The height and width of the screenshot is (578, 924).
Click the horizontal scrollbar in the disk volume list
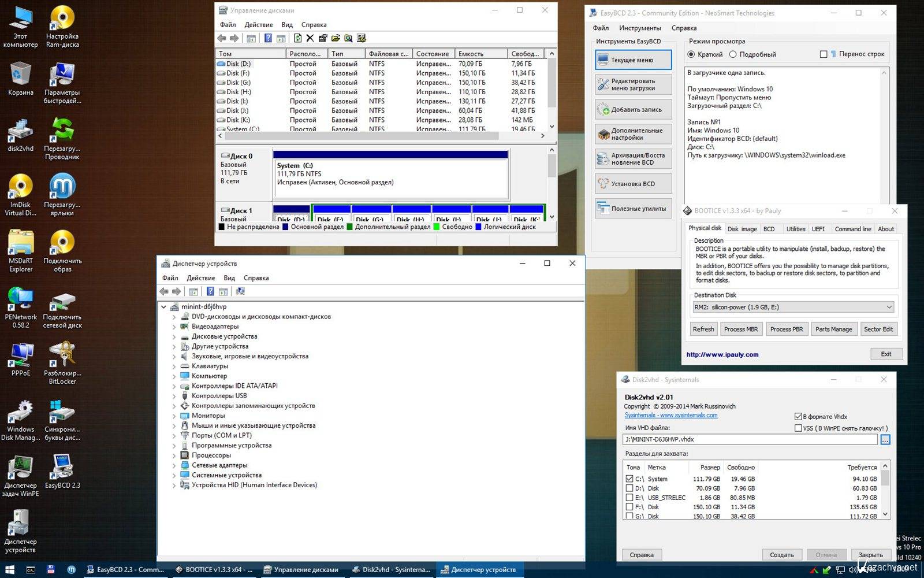[x=361, y=136]
